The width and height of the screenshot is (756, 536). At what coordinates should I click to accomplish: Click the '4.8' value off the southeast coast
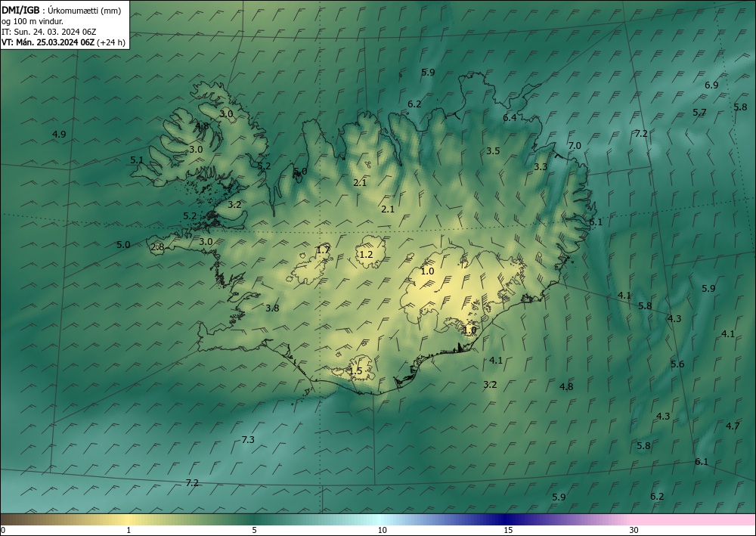pyautogui.click(x=566, y=386)
